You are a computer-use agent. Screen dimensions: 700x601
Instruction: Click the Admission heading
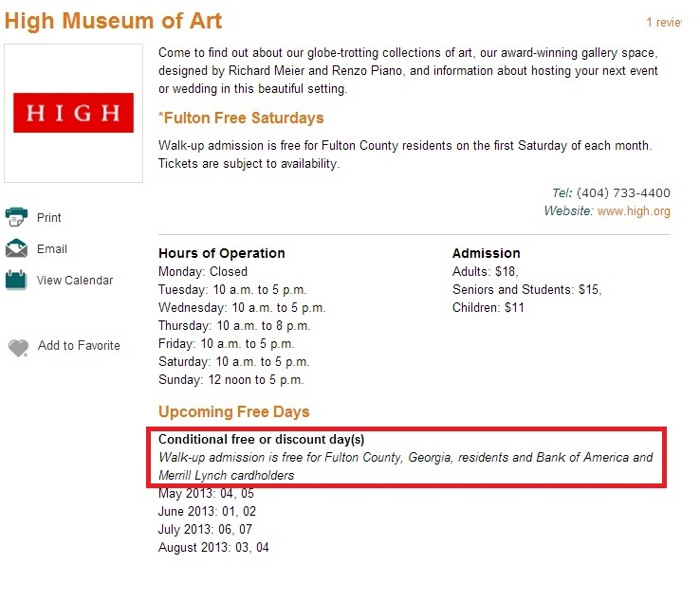coord(486,253)
